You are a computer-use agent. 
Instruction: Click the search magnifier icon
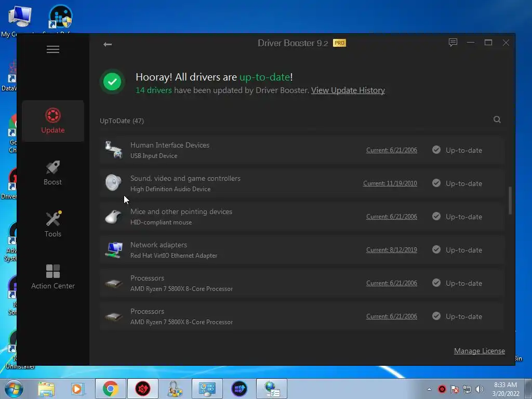[x=497, y=119]
